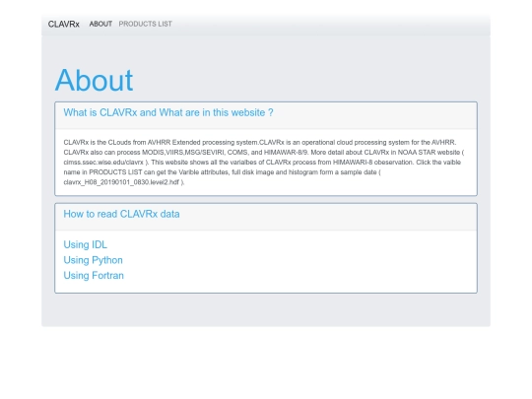Select the ABOUT nav item

[x=100, y=24]
